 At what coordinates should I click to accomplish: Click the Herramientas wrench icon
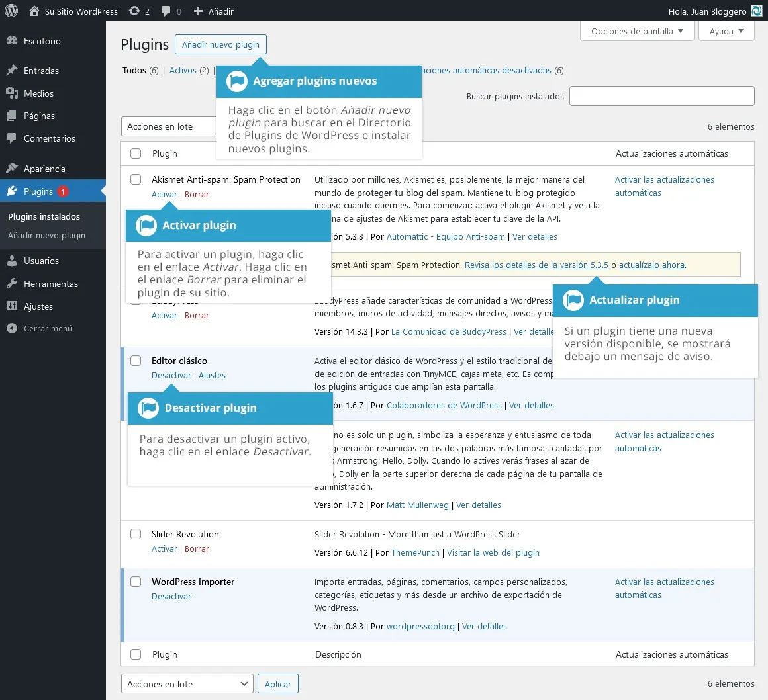point(12,283)
